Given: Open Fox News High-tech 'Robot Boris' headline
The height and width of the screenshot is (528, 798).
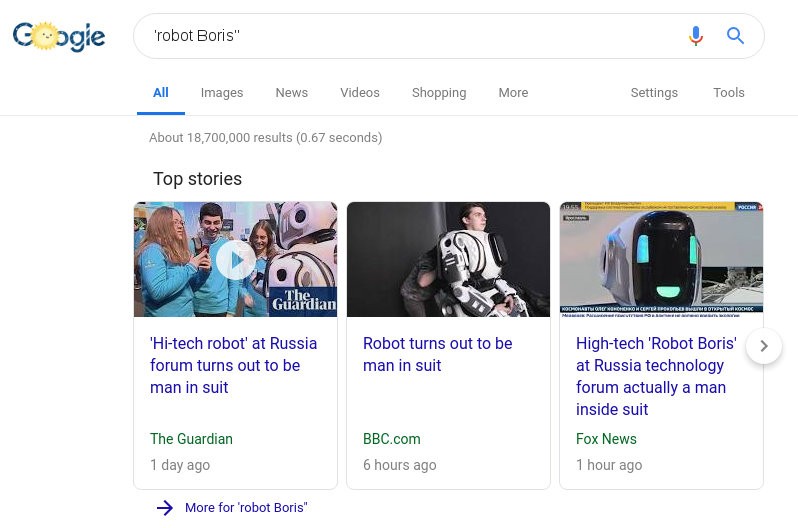Looking at the screenshot, I should (x=656, y=376).
